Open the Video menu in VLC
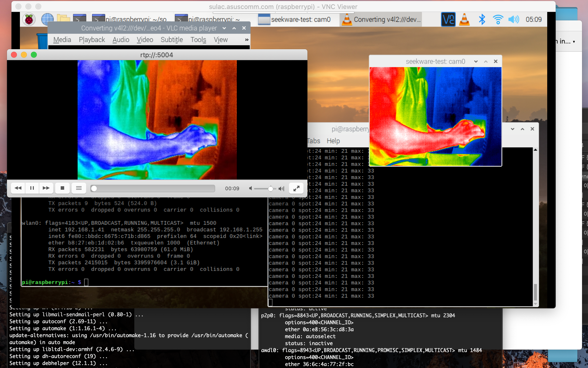Viewport: 588px width, 368px height. (145, 40)
